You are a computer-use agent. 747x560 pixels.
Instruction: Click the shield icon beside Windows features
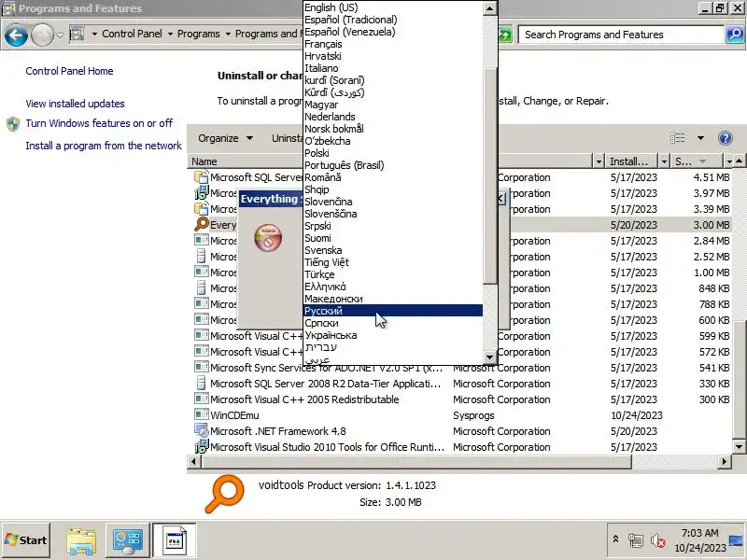13,124
